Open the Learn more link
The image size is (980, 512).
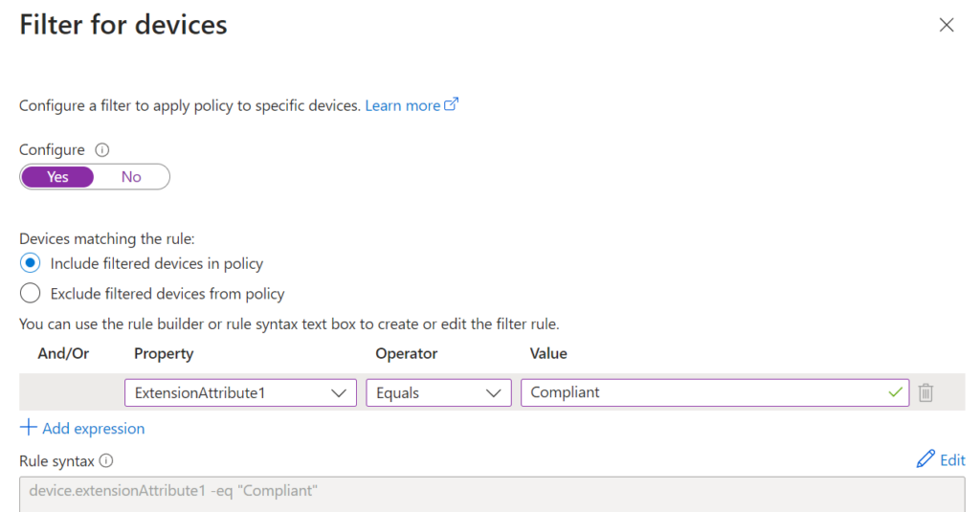click(x=403, y=105)
